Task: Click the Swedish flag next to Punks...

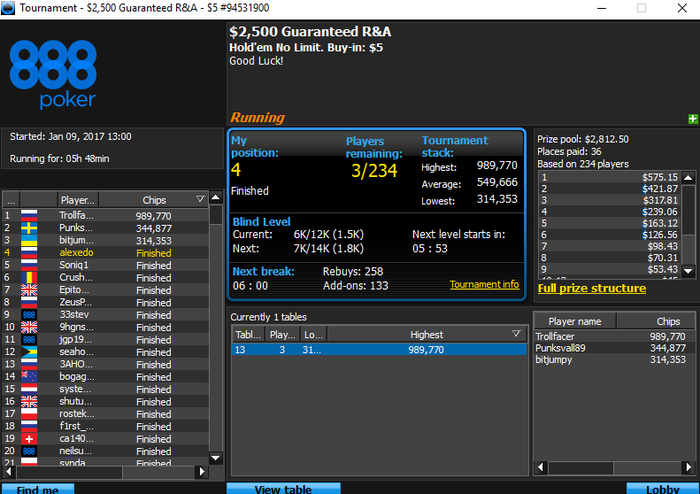Action: (29, 228)
